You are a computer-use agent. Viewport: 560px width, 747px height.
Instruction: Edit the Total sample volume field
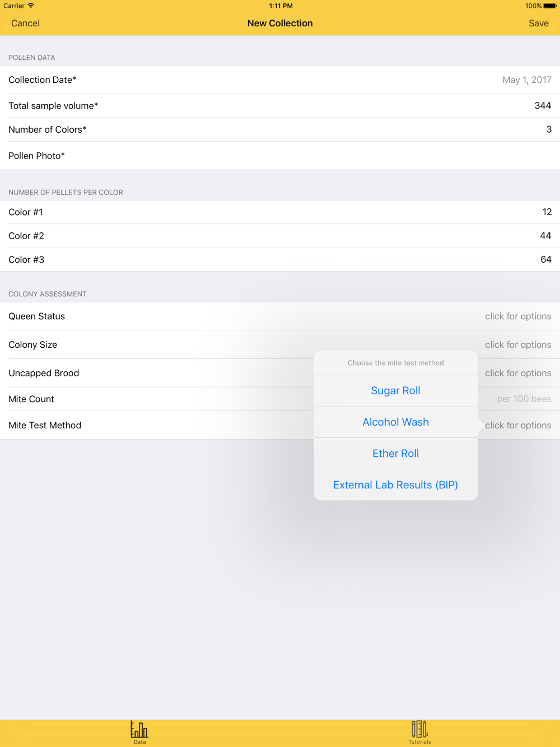[x=542, y=106]
